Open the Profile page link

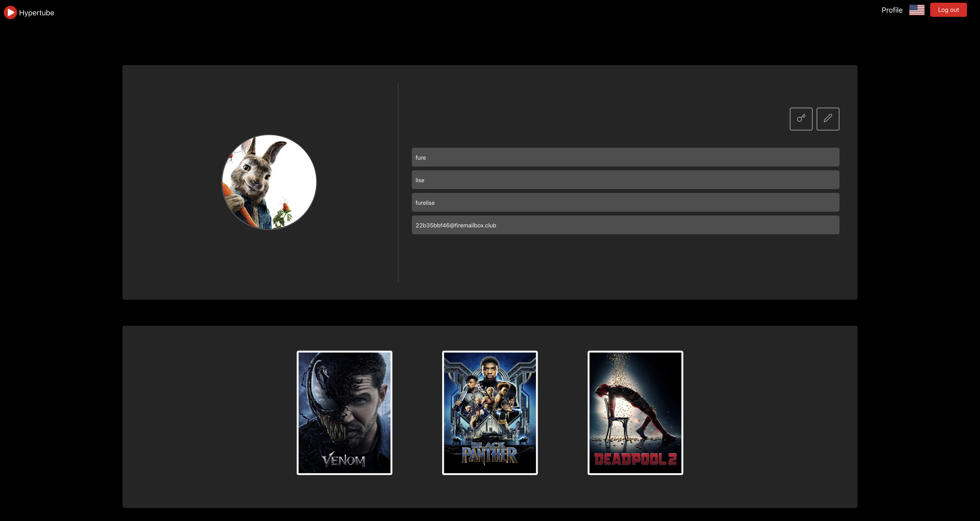(892, 10)
